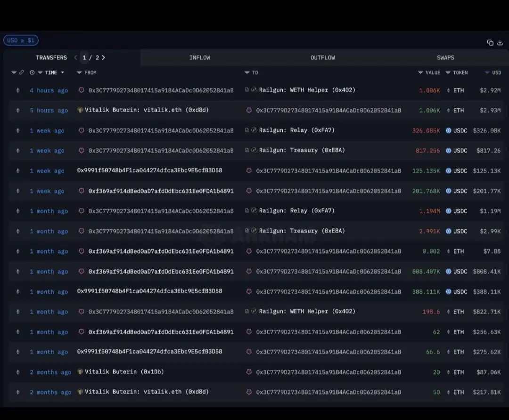Image resolution: width=509 pixels, height=420 pixels.
Task: Toggle TIME sort direction caret
Action: point(63,73)
